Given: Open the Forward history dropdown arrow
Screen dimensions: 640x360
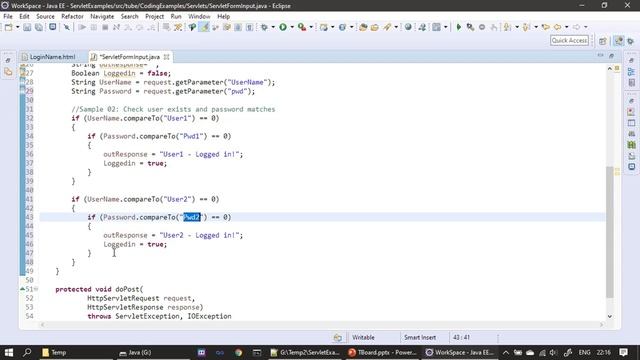Looking at the screenshot, I should [585, 27].
